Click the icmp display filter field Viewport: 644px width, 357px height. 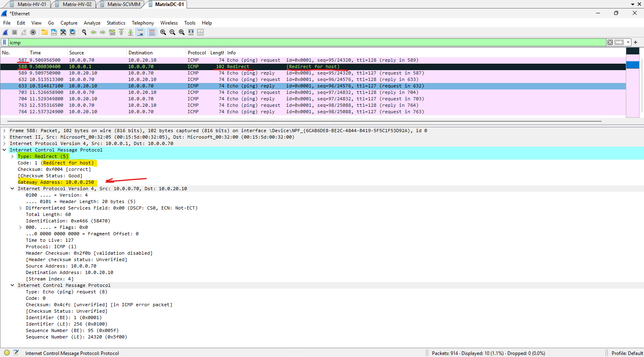point(307,42)
